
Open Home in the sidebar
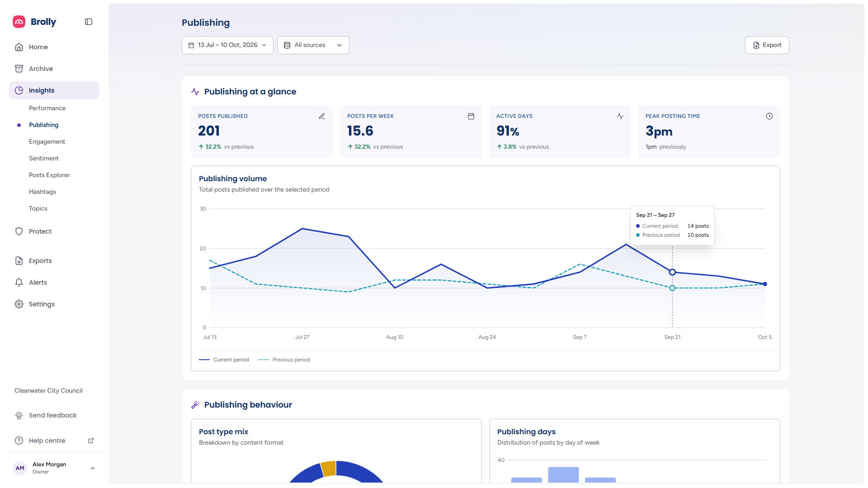(x=54, y=47)
